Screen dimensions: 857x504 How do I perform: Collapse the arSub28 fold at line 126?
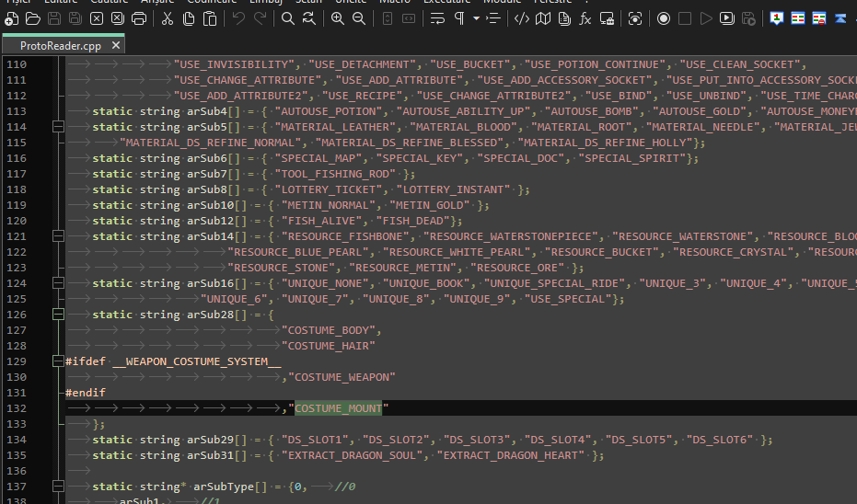tap(58, 315)
